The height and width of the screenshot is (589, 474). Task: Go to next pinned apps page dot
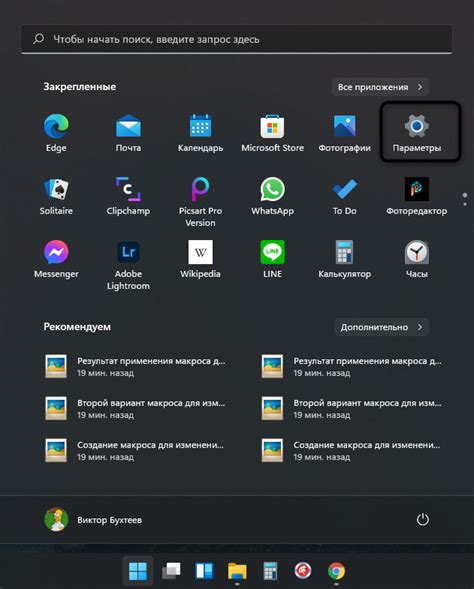tap(465, 204)
